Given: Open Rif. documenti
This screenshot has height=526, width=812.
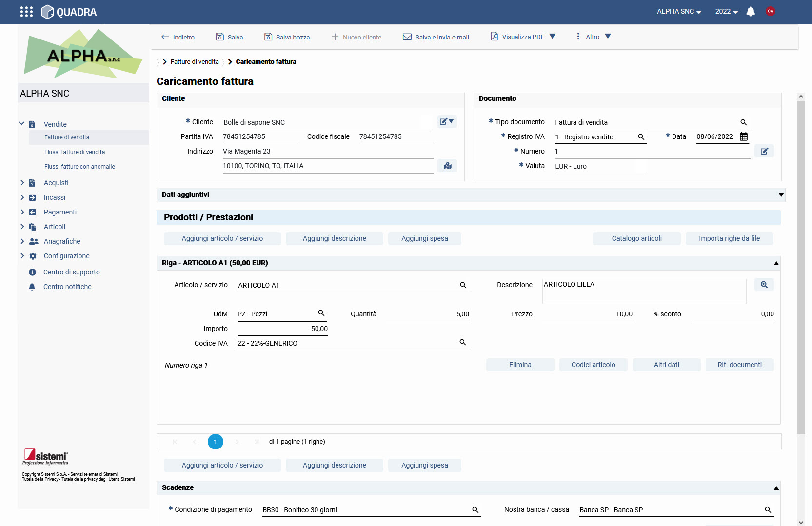Looking at the screenshot, I should tap(740, 365).
